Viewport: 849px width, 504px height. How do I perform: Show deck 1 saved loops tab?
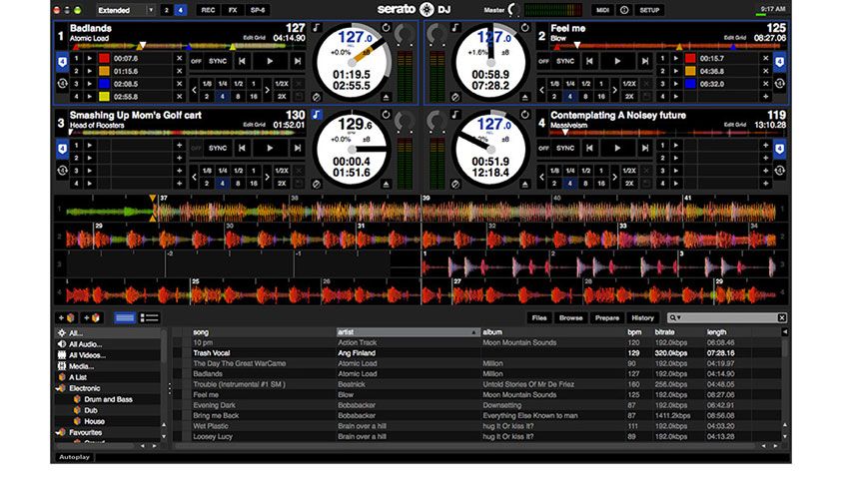click(62, 84)
